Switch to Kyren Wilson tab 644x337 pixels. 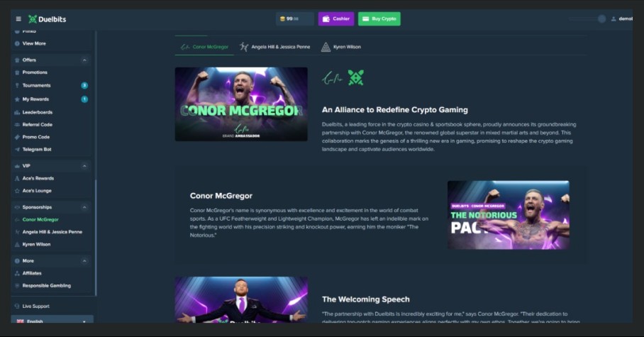tap(341, 47)
